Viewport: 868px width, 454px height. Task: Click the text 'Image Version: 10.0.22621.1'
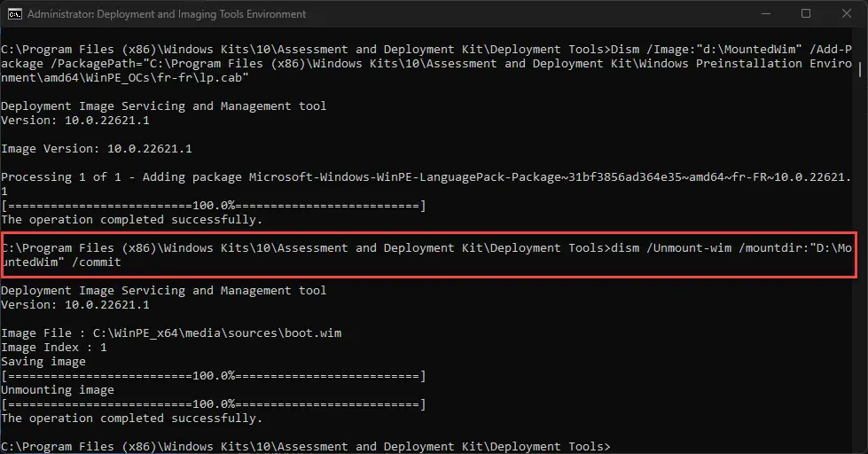tap(97, 148)
